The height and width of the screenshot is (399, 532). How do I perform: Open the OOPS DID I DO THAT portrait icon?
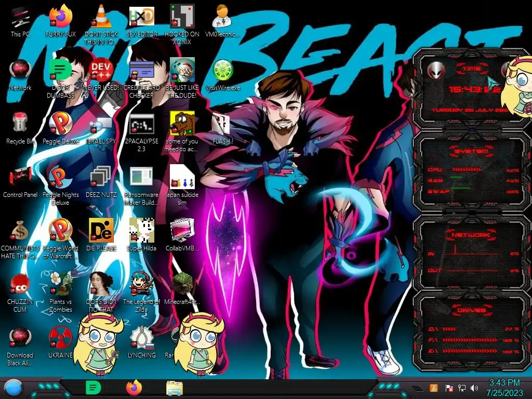click(101, 292)
